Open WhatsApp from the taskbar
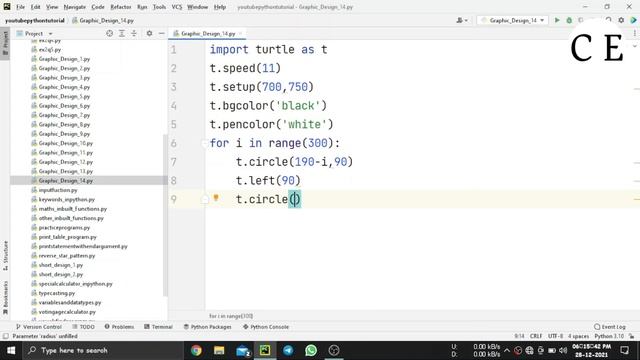The width and height of the screenshot is (640, 360). point(311,350)
